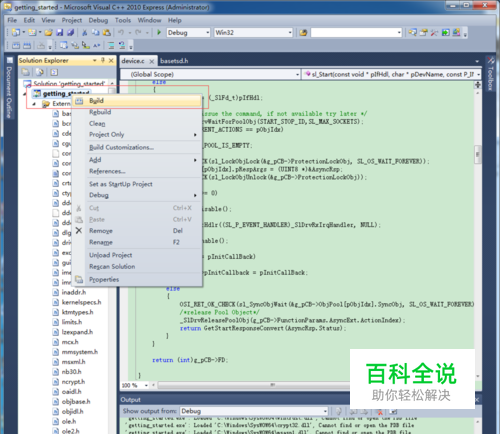
Task: Choose Build Customizations in the context menu
Action: (x=137, y=147)
